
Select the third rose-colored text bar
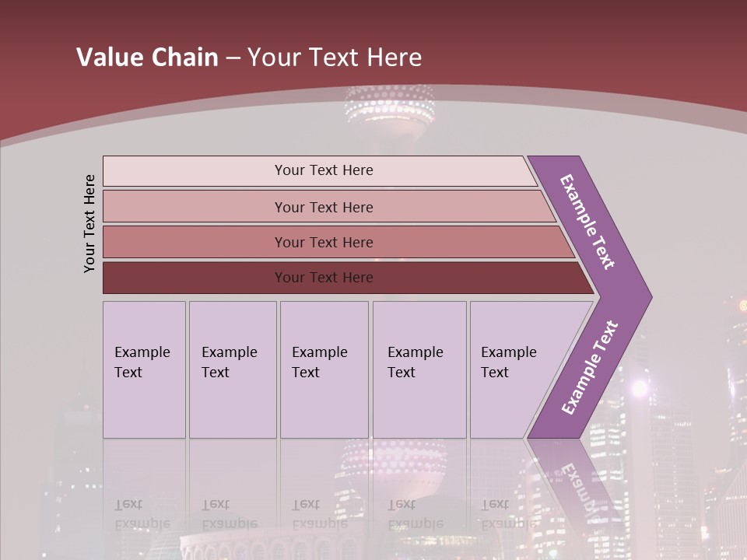[x=323, y=242]
